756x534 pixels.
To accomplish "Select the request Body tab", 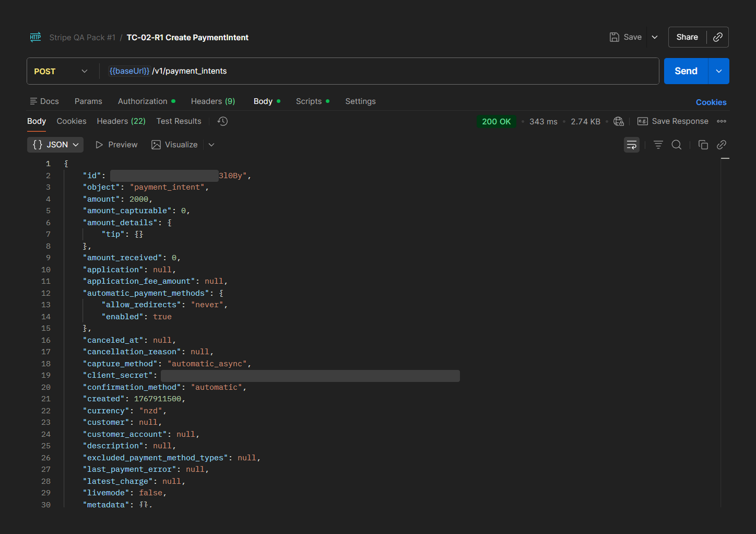I will point(267,101).
